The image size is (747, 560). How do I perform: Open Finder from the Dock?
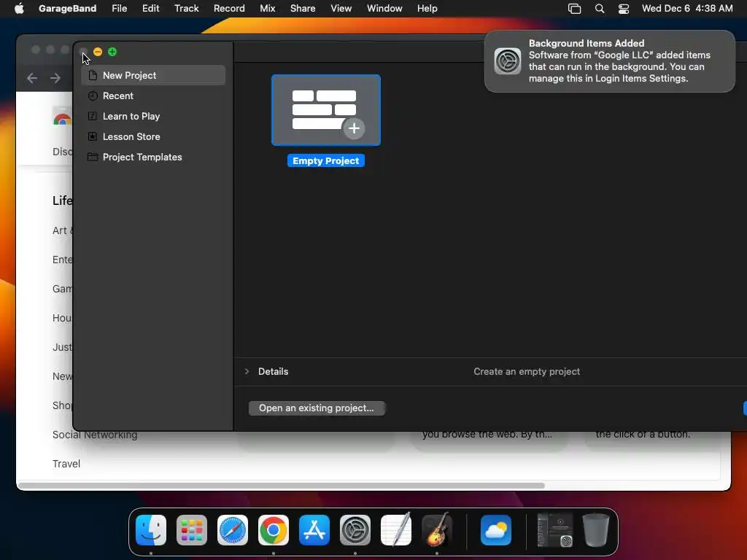(x=151, y=530)
